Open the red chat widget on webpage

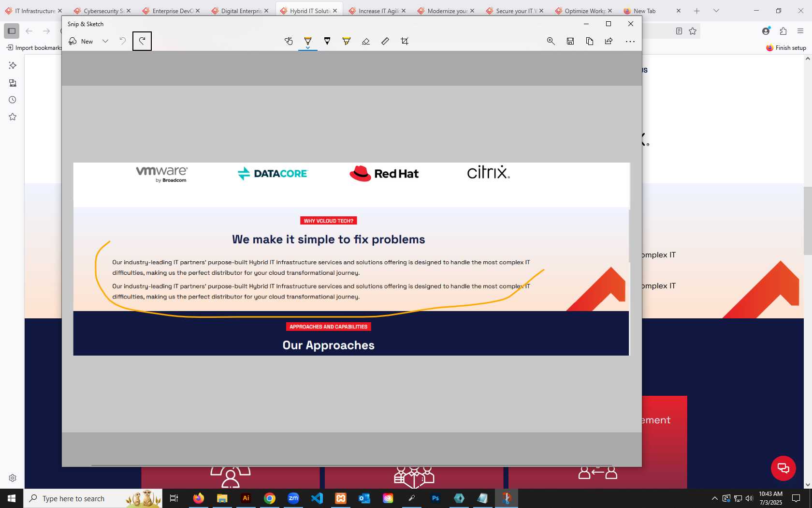pyautogui.click(x=783, y=468)
